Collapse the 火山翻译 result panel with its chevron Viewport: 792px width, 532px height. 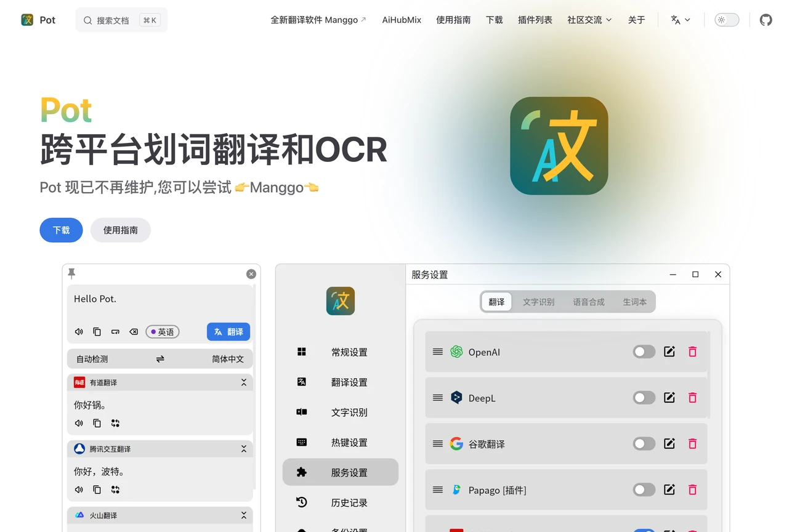coord(244,515)
